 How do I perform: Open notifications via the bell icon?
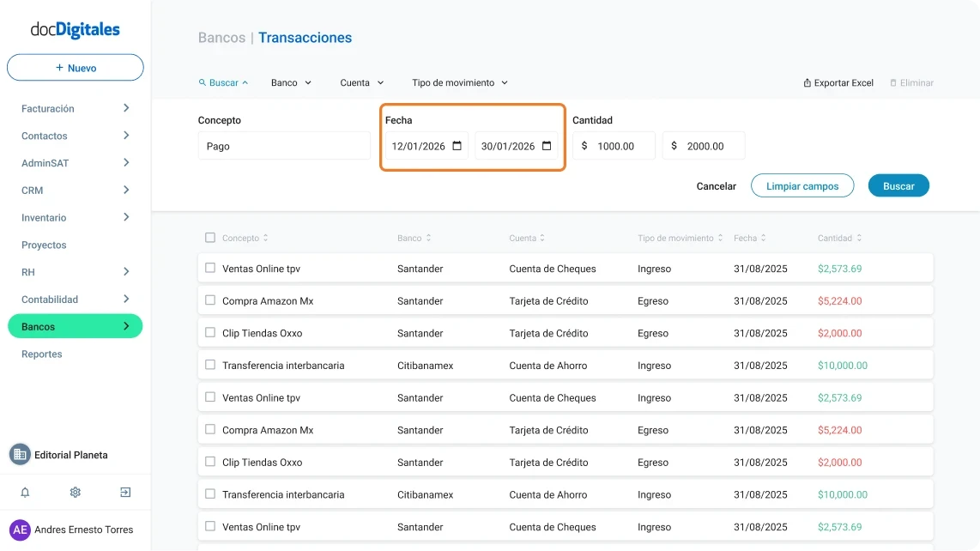[25, 492]
